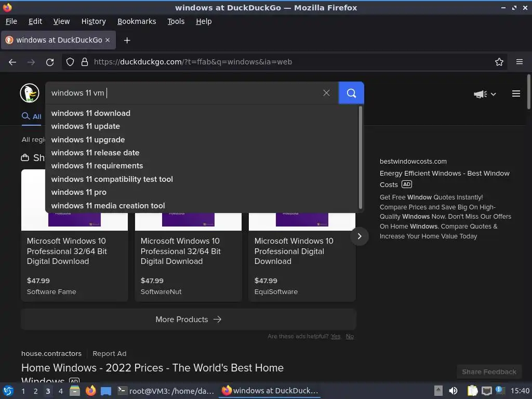The width and height of the screenshot is (532, 399).
Task: Open the History menu
Action: coord(94,21)
